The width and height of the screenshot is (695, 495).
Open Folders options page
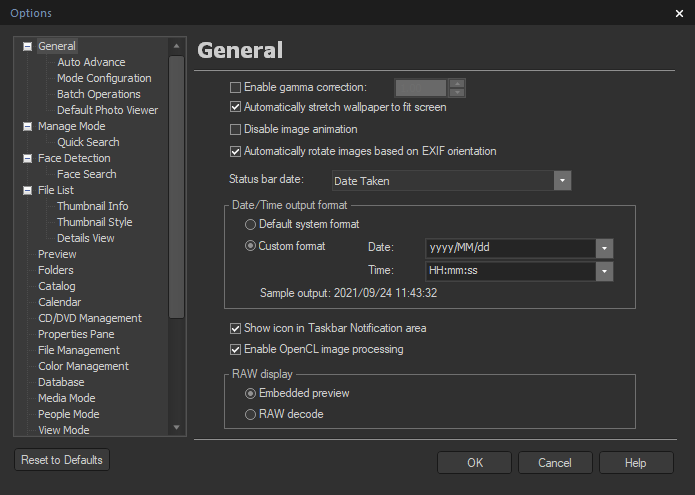point(56,270)
